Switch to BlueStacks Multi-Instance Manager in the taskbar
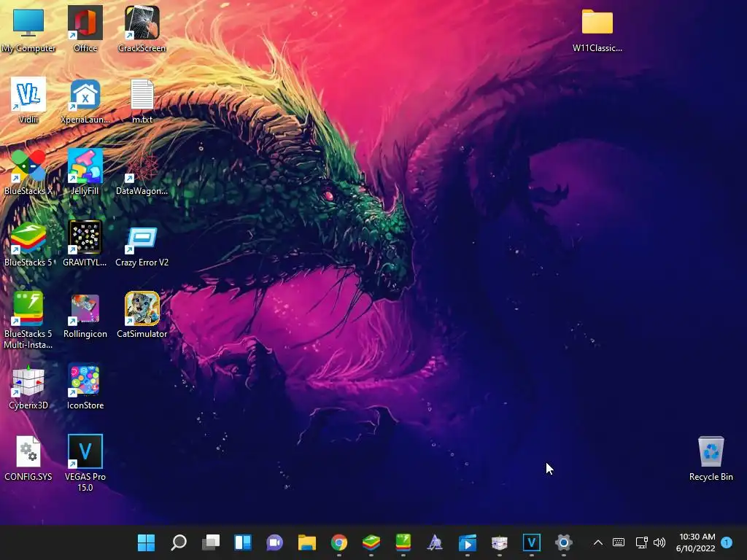The width and height of the screenshot is (747, 560). point(403,542)
